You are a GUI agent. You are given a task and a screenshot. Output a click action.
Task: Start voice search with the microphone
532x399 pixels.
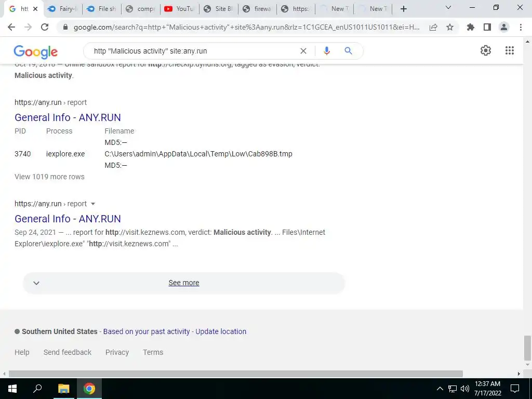(326, 51)
